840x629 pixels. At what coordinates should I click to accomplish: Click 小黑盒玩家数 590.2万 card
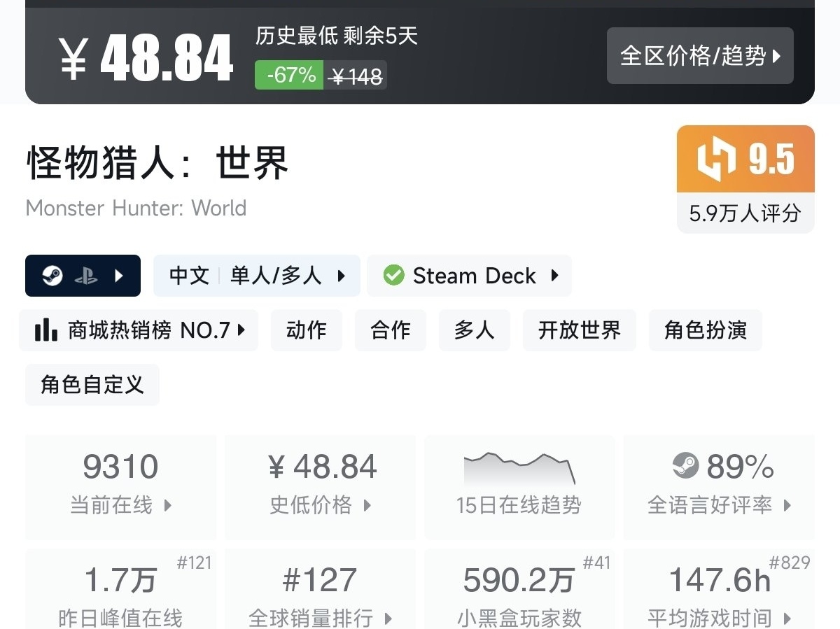point(519,588)
